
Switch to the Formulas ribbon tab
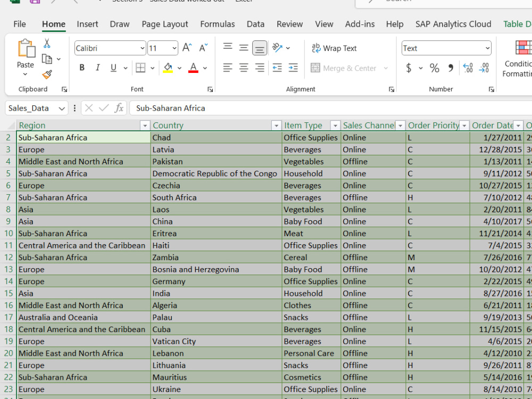click(218, 24)
